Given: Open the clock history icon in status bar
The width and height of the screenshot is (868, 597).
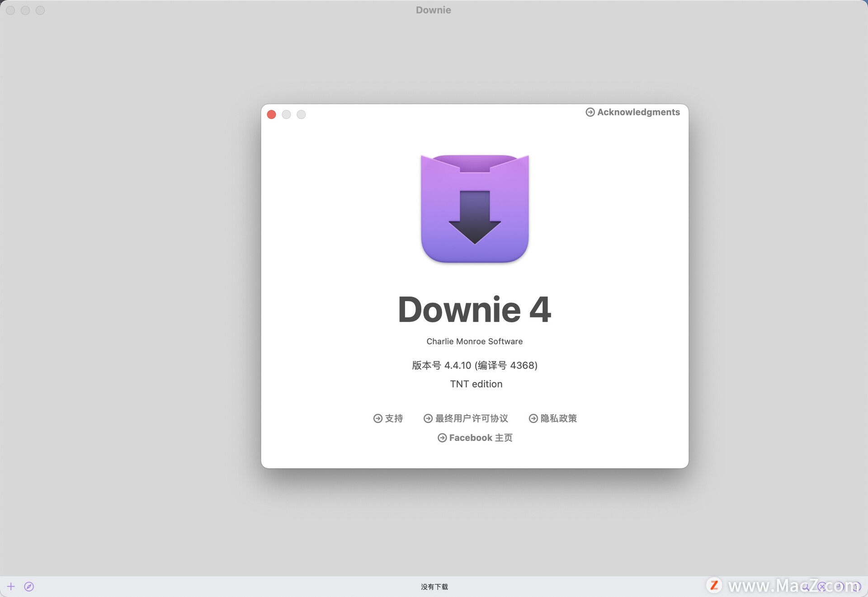Looking at the screenshot, I should pyautogui.click(x=839, y=586).
